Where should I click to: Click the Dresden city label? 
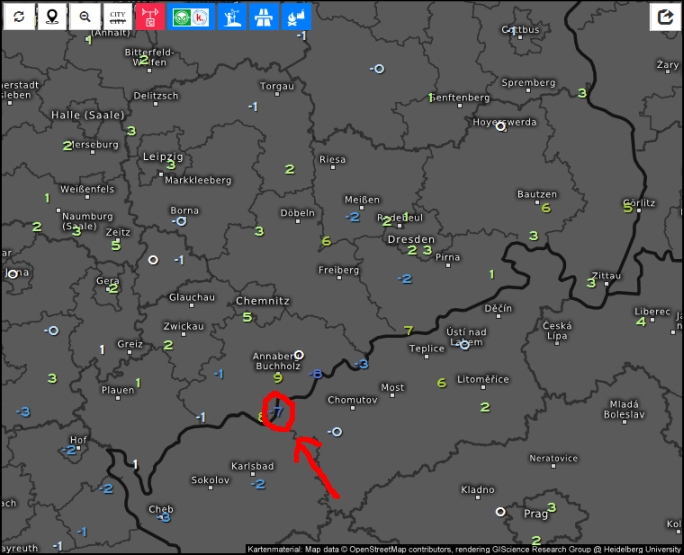[410, 239]
